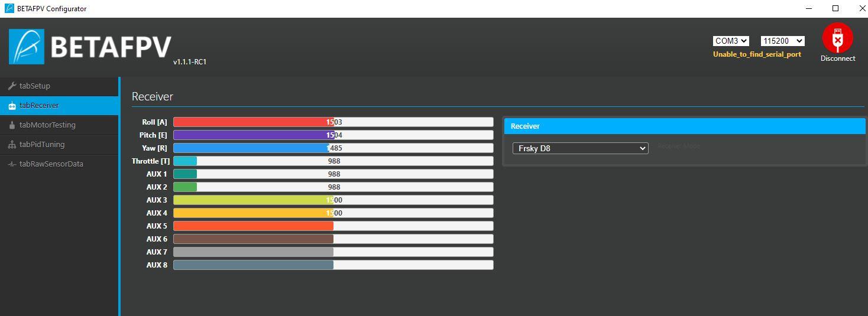
Task: Click the pulse icon beside tabRawSensorData
Action: click(x=12, y=164)
